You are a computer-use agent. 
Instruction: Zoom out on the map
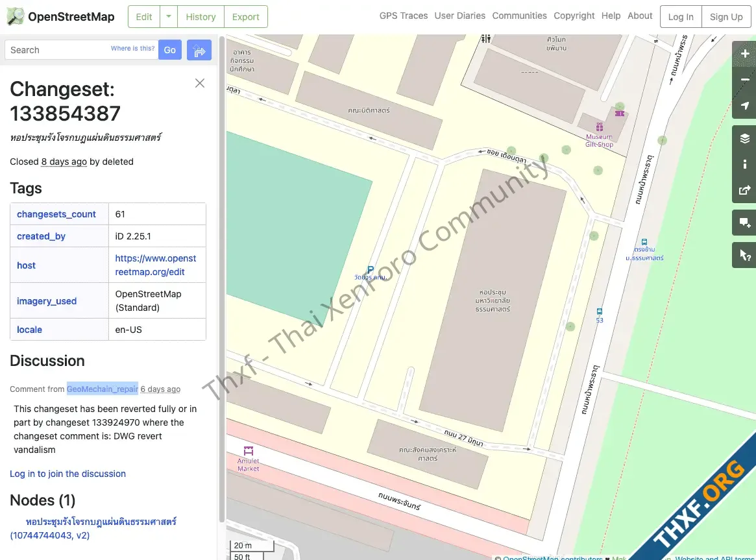(745, 80)
